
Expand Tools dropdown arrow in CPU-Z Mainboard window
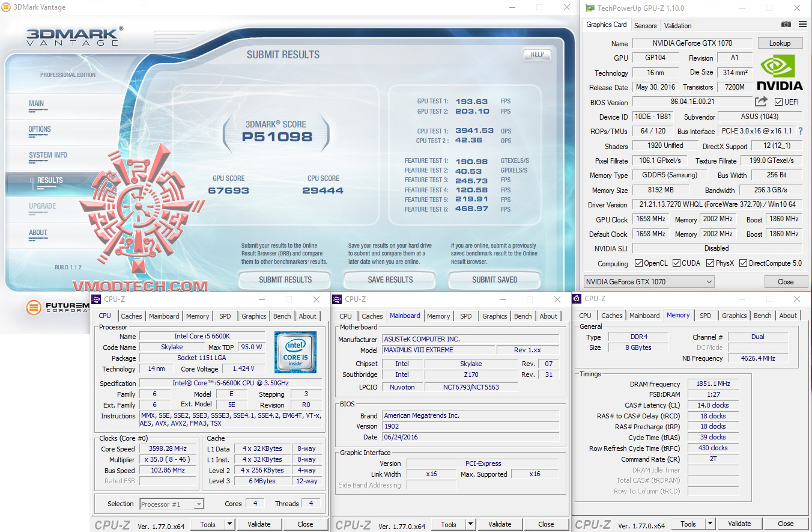(x=470, y=524)
